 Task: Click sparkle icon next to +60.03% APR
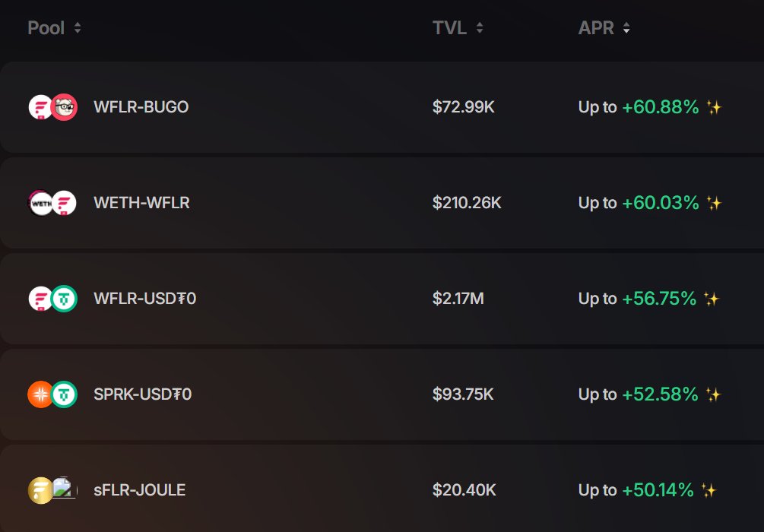coord(713,203)
